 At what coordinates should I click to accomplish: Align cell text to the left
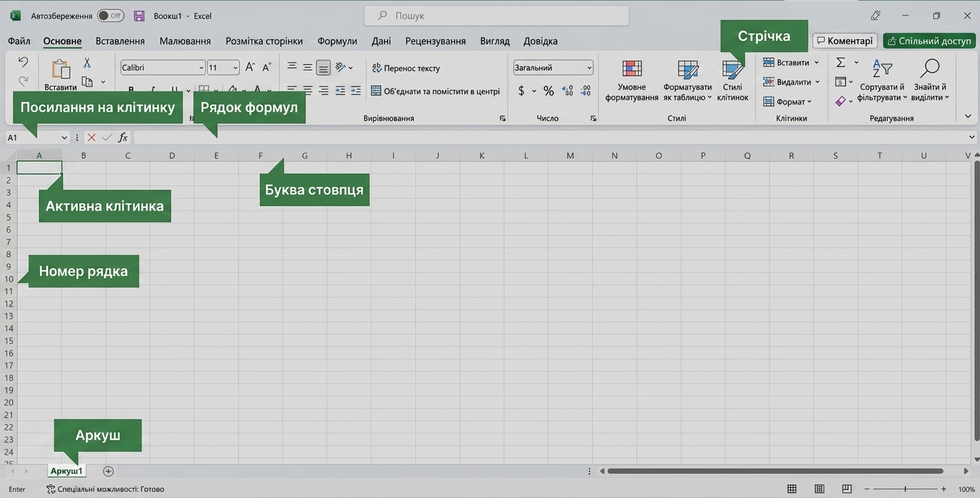(292, 90)
